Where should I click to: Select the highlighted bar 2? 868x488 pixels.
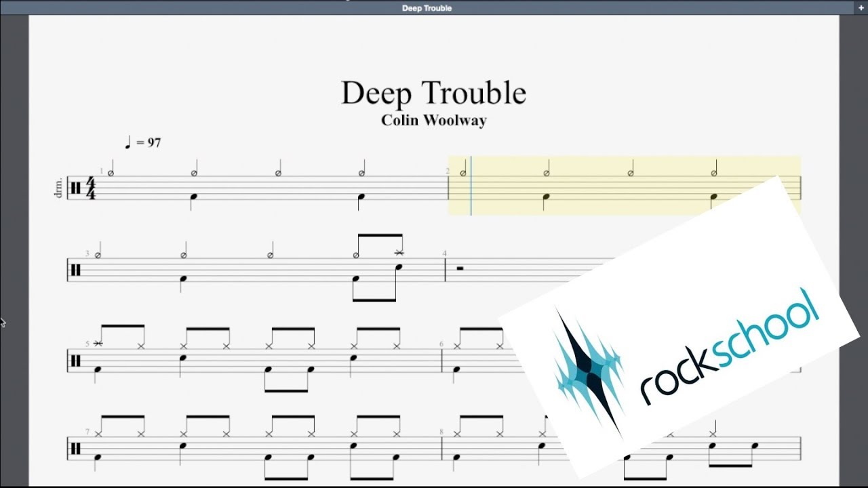[625, 186]
